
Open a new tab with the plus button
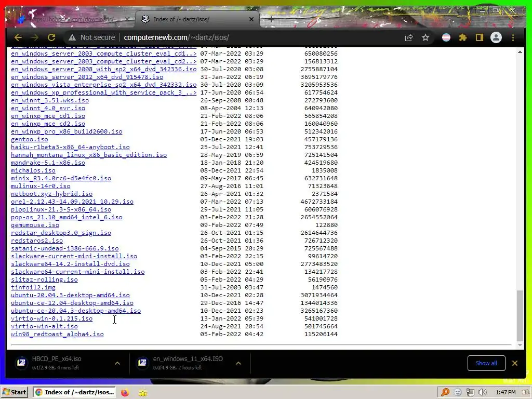coord(271,19)
